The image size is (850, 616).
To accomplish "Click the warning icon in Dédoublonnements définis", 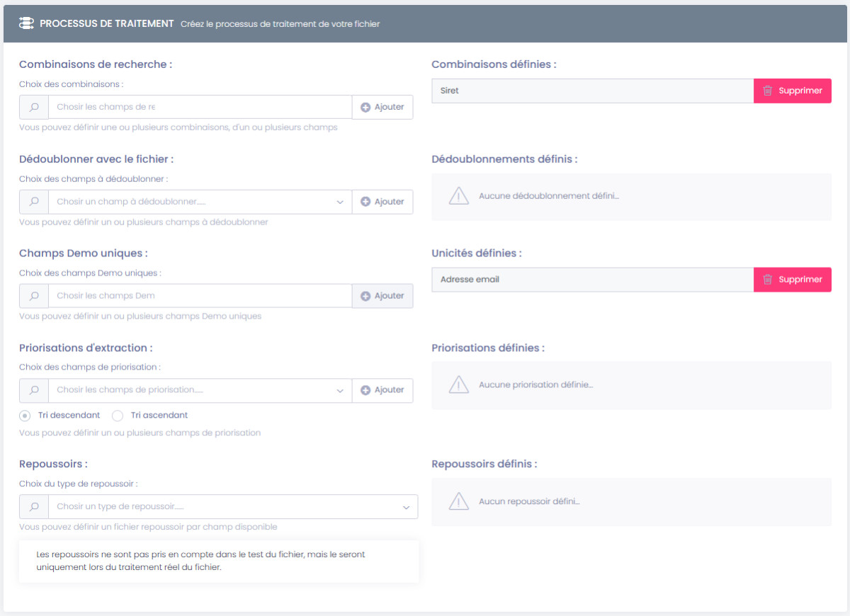I will pos(459,196).
